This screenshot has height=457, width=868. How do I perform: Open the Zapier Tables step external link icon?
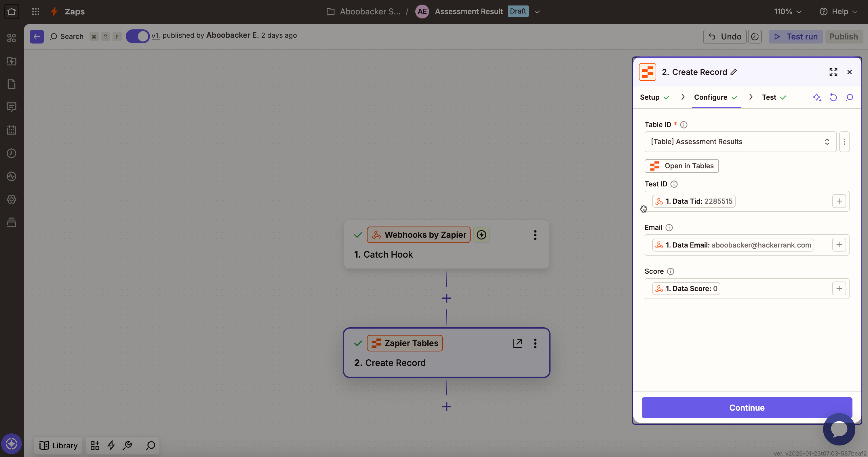pos(517,343)
